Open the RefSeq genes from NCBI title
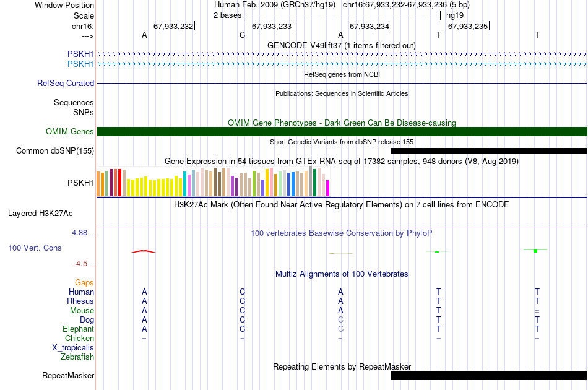Viewport: 588px width, 390px height. coord(342,74)
